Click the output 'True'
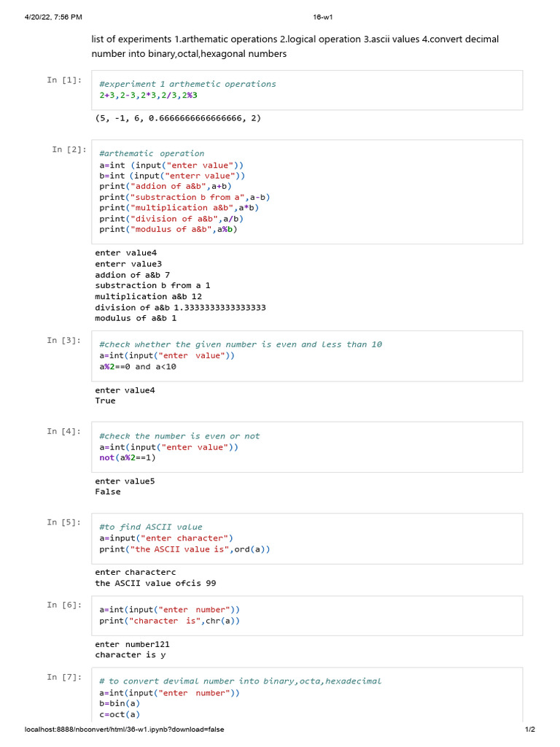Image resolution: width=560 pixels, height=747 pixels. click(x=105, y=400)
